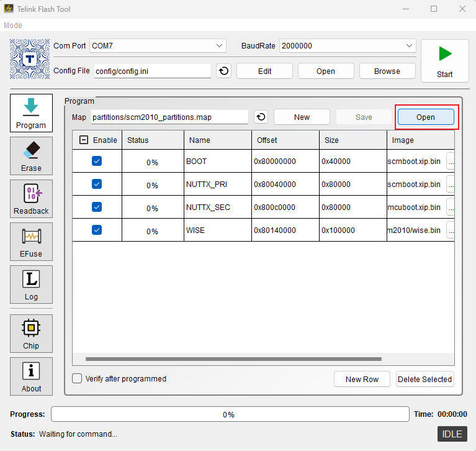This screenshot has height=451, width=476.
Task: Click the Time 00:00:00 readout
Action: pos(441,414)
